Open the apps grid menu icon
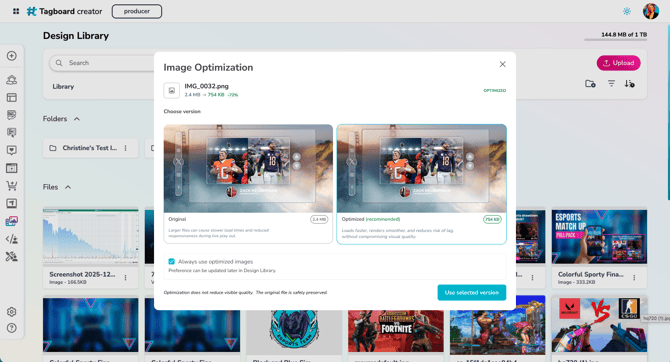This screenshot has width=670, height=362. [16, 11]
